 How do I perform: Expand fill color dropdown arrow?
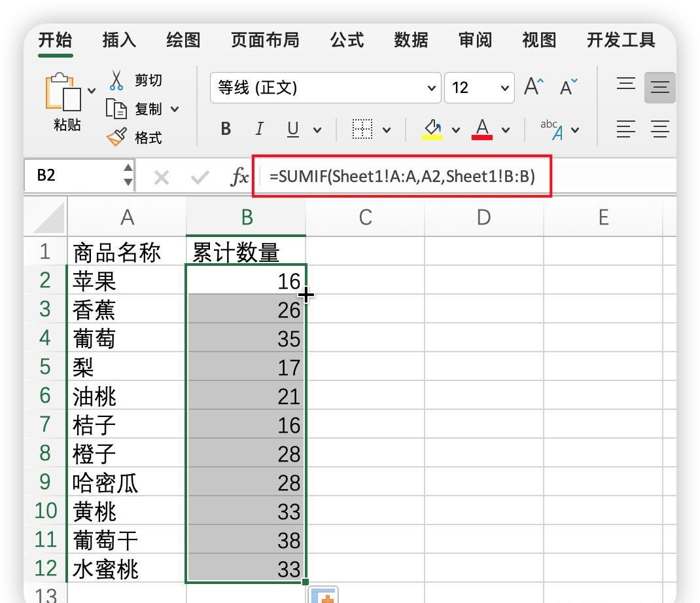point(456,130)
